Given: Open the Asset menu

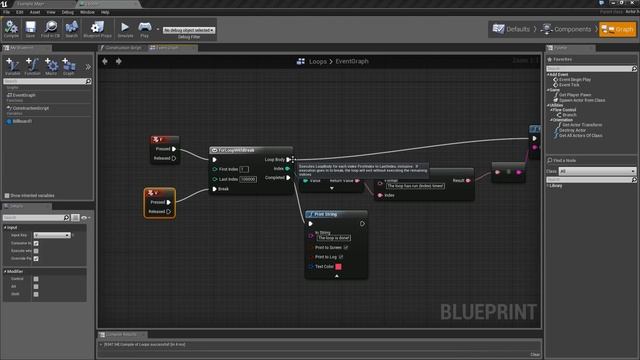Looking at the screenshot, I should point(35,12).
